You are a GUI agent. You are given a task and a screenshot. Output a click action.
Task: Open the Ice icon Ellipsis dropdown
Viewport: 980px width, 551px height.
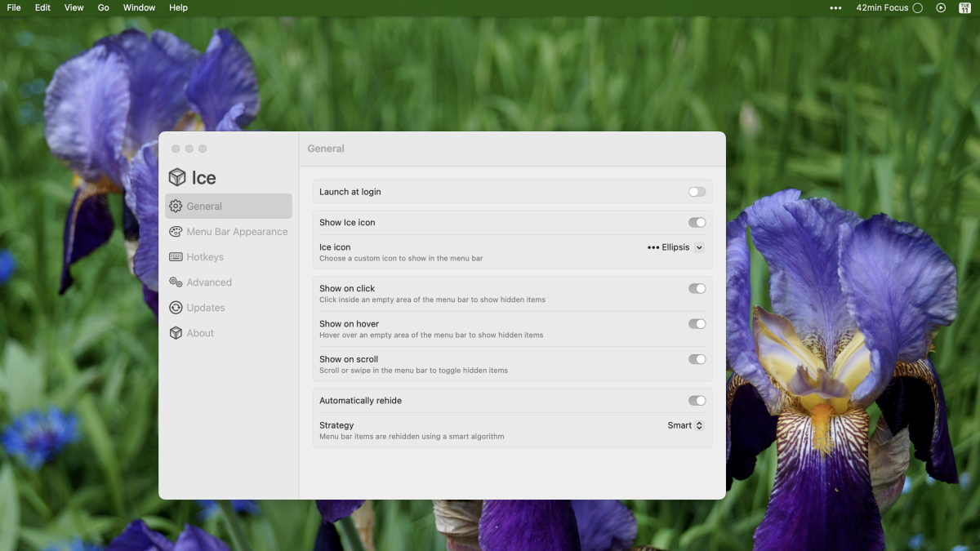click(675, 247)
